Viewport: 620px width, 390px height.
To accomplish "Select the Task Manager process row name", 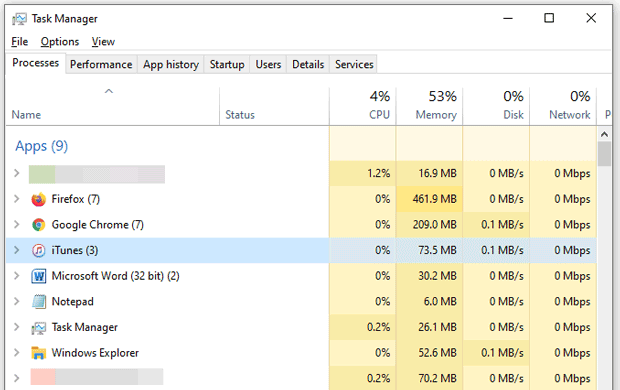I will click(85, 328).
